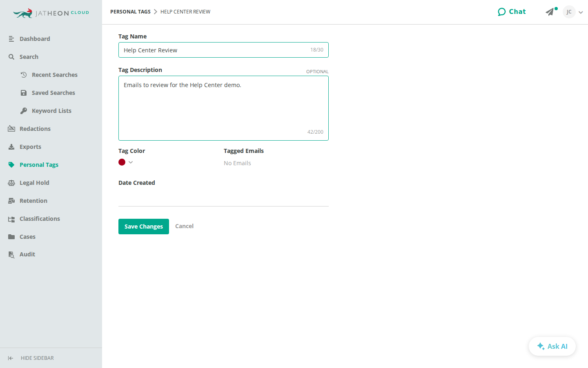
Task: Open the Classifications menu item
Action: pos(40,219)
